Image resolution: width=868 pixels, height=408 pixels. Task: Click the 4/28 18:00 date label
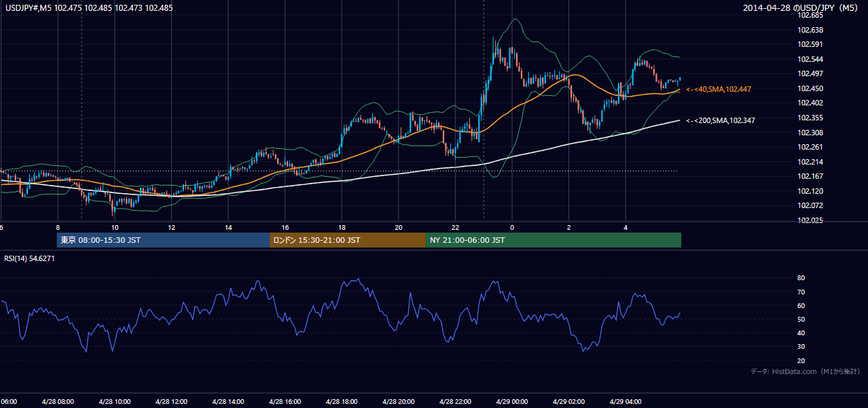click(341, 402)
